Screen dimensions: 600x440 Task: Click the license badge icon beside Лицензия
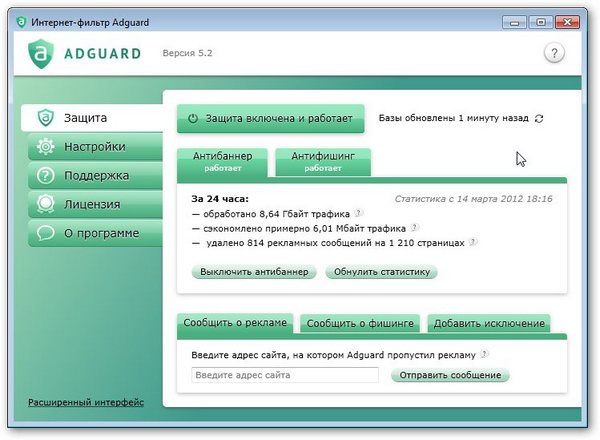tap(45, 205)
